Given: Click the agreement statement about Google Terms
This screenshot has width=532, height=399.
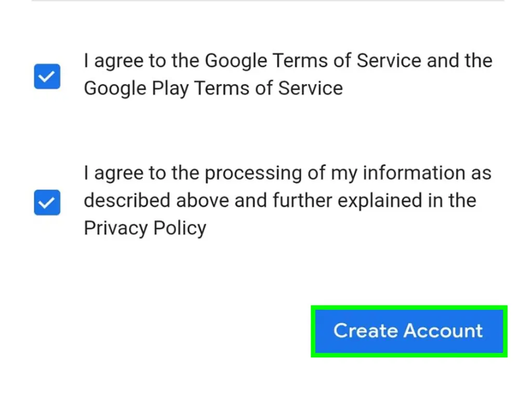Looking at the screenshot, I should pyautogui.click(x=287, y=74).
